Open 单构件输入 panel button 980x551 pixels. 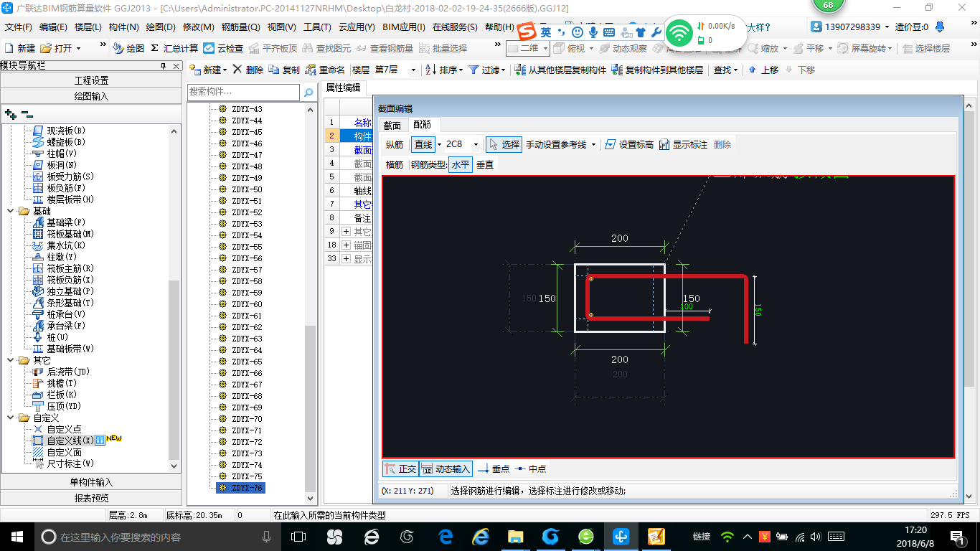coord(91,482)
